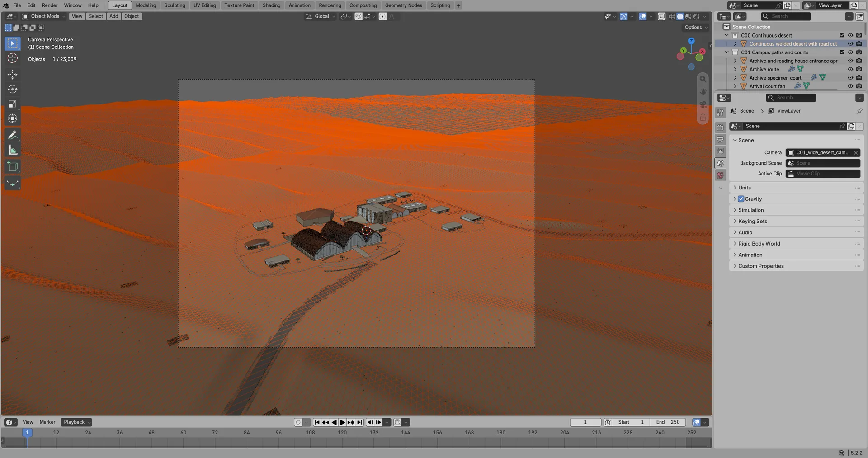Expand the Units panel
Screen dimensions: 868x458
coord(796,188)
